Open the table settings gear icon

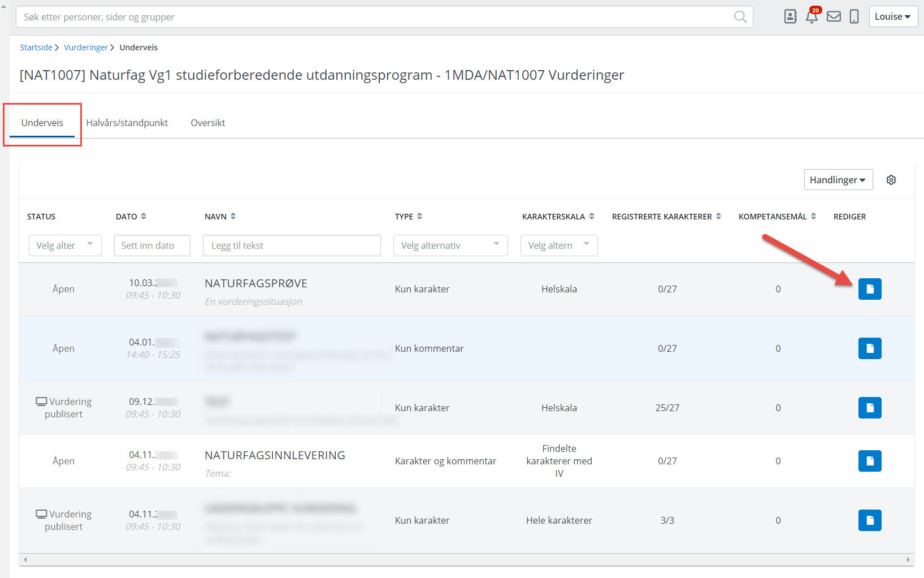click(x=891, y=180)
